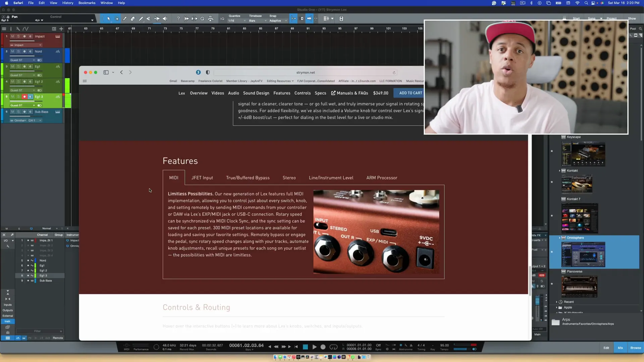Start playback with the play button
644x362 pixels.
pyautogui.click(x=314, y=347)
